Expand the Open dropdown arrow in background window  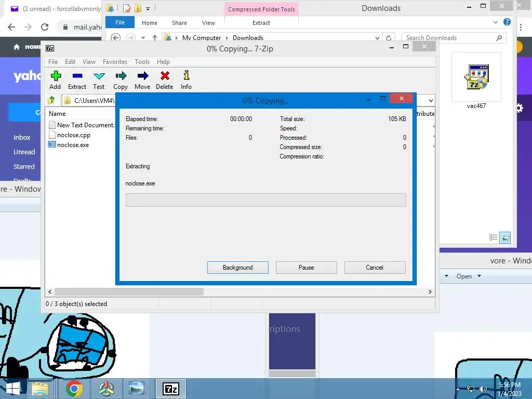click(x=479, y=276)
